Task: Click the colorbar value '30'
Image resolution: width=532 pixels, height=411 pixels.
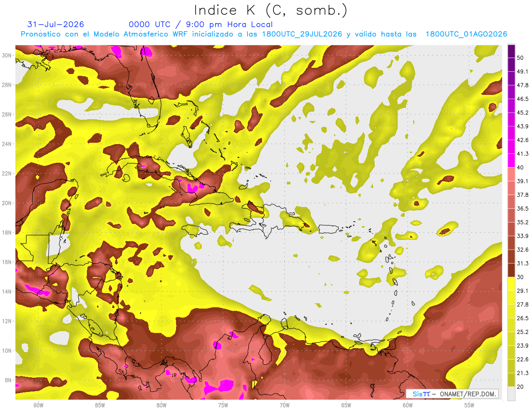Action: [x=521, y=277]
